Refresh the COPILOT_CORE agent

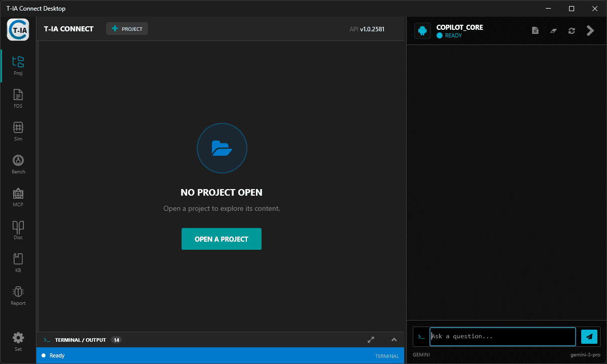pyautogui.click(x=572, y=30)
